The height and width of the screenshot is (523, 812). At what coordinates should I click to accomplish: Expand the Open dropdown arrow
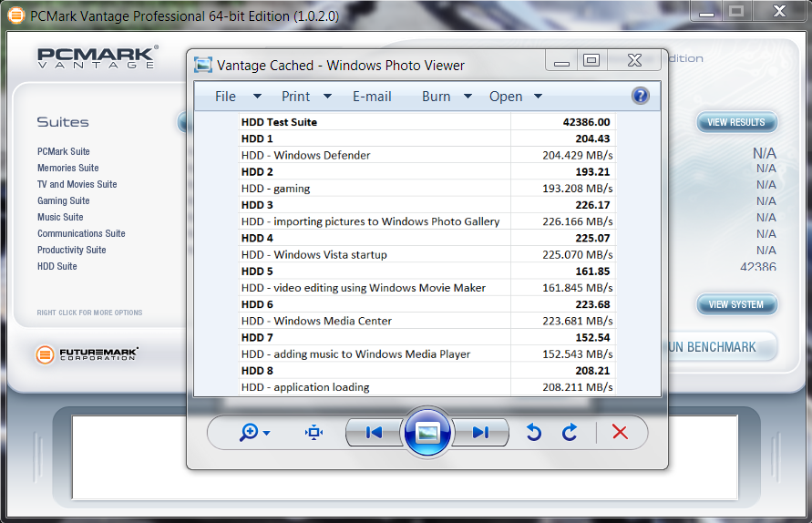coord(538,97)
